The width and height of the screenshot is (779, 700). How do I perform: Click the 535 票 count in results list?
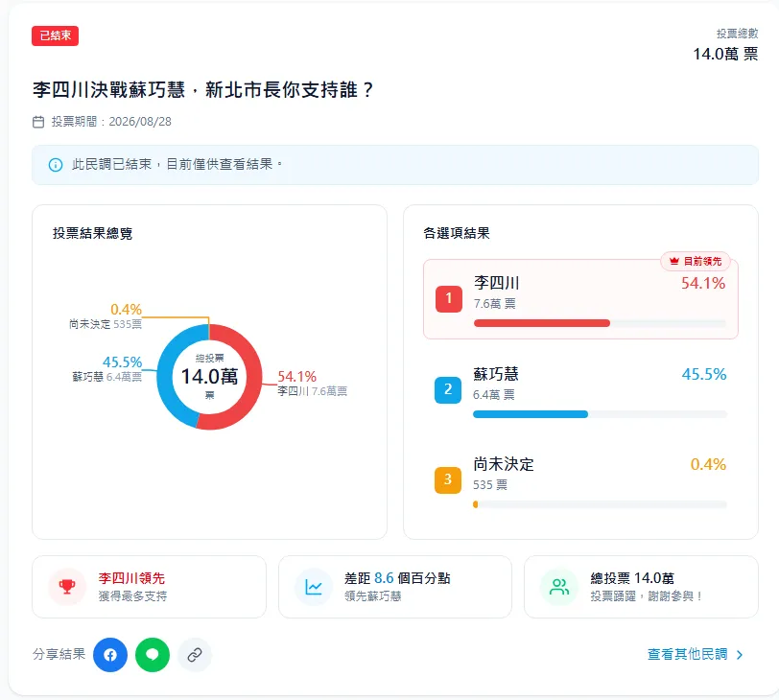coord(490,485)
